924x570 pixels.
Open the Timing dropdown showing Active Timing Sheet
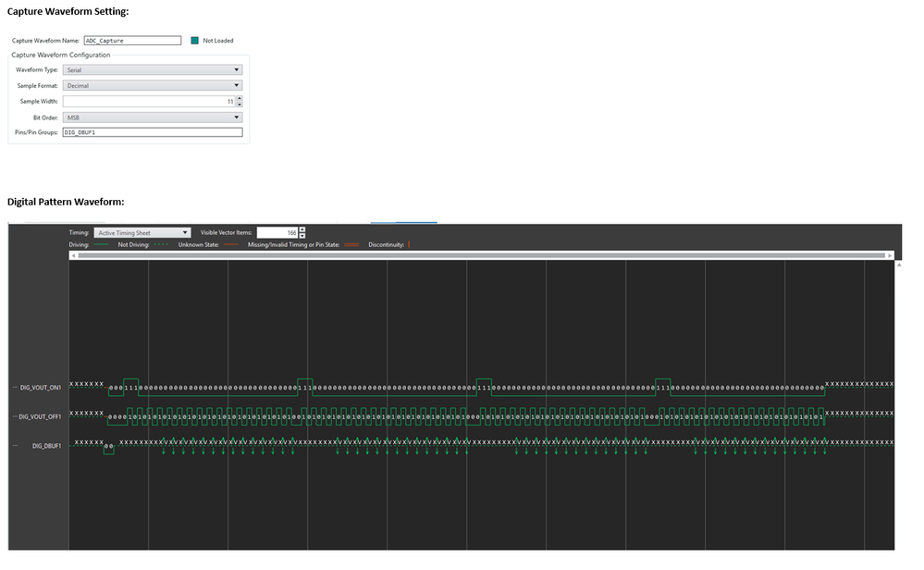pos(142,233)
